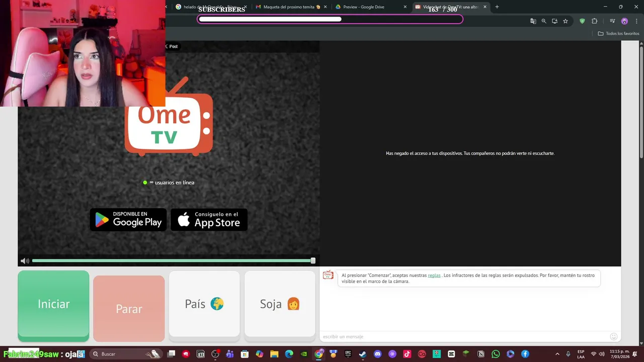Open Notion from the taskbar
This screenshot has width=644, height=362.
[x=481, y=354]
